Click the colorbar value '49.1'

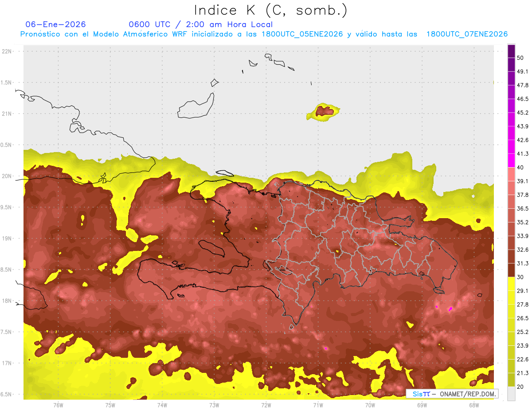tap(522, 71)
